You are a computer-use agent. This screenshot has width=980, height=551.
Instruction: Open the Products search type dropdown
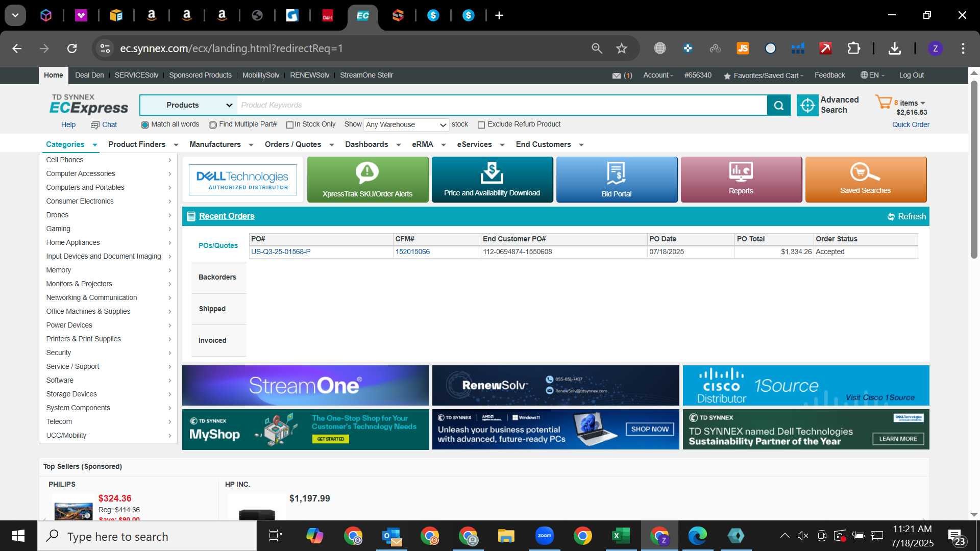coord(189,105)
